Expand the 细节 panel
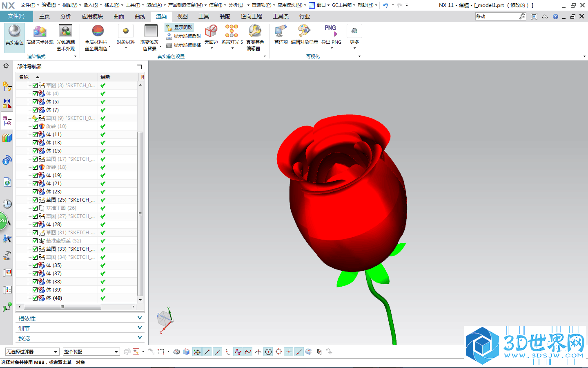Image resolution: width=588 pixels, height=368 pixels. click(x=80, y=328)
